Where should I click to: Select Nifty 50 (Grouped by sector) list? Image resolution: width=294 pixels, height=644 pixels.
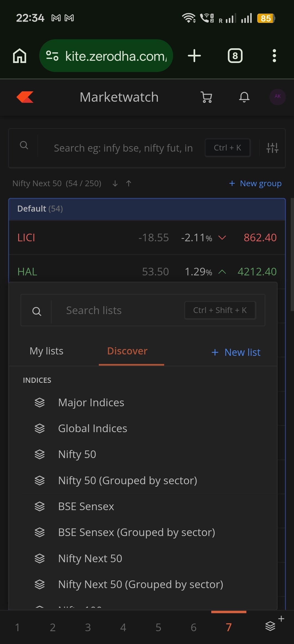[127, 480]
